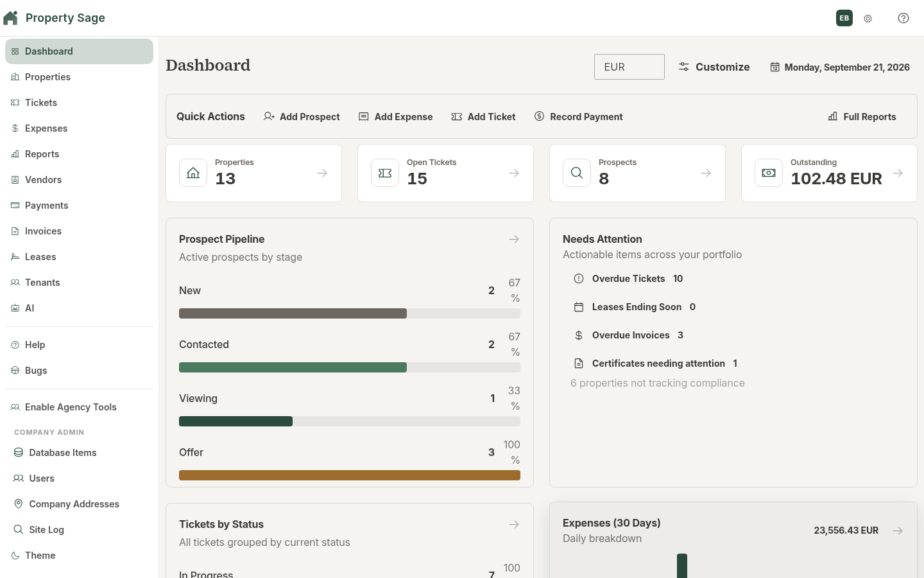Click the Property Sage house logo

pos(10,18)
